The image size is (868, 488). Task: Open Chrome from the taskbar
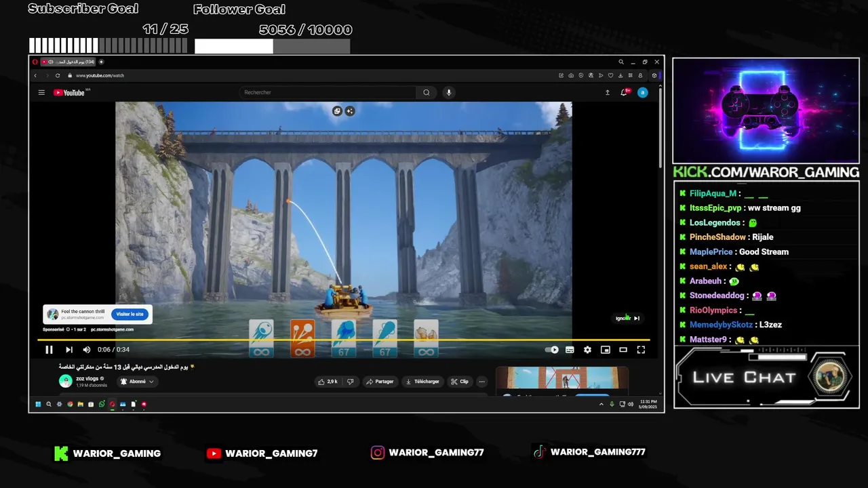pos(70,405)
